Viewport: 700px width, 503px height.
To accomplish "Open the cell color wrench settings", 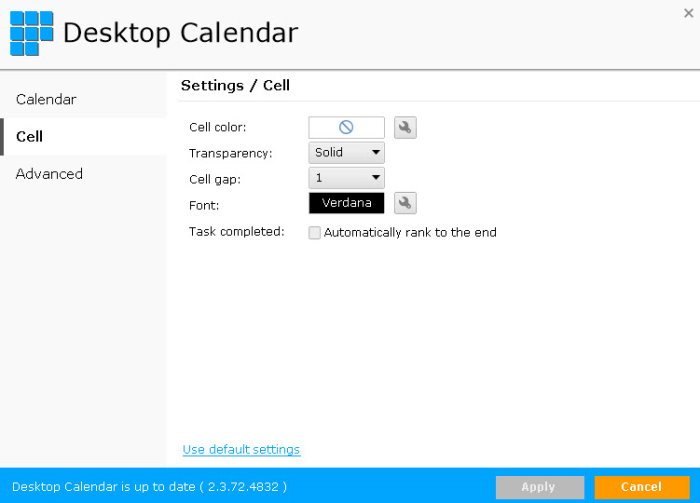I will 405,128.
